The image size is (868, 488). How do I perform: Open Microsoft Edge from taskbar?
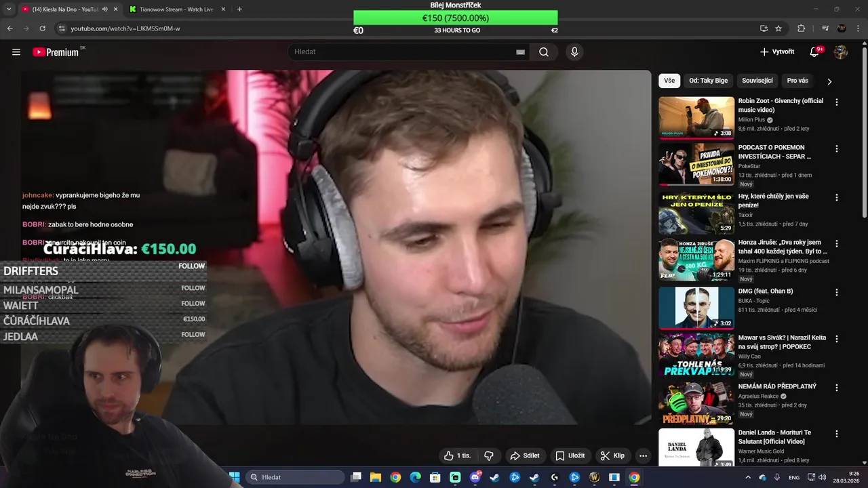(415, 477)
